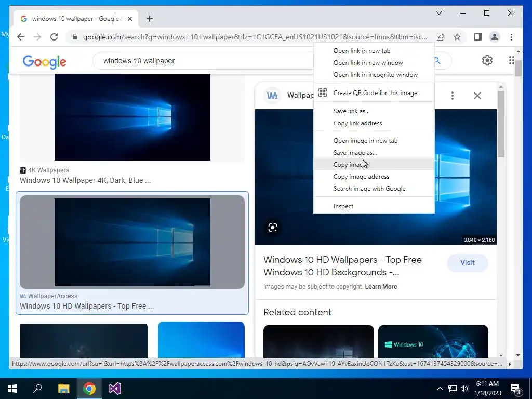Open Google quick settings gear icon
This screenshot has height=399, width=532.
487,60
